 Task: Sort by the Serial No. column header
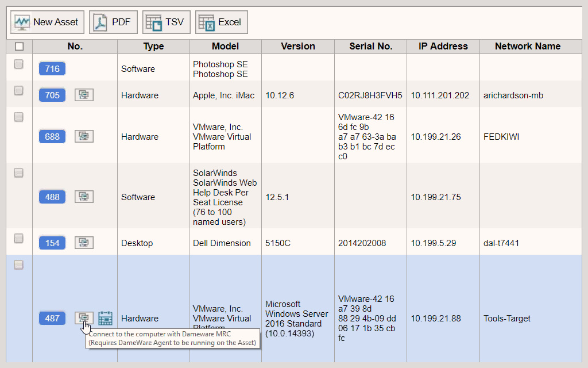[x=370, y=46]
